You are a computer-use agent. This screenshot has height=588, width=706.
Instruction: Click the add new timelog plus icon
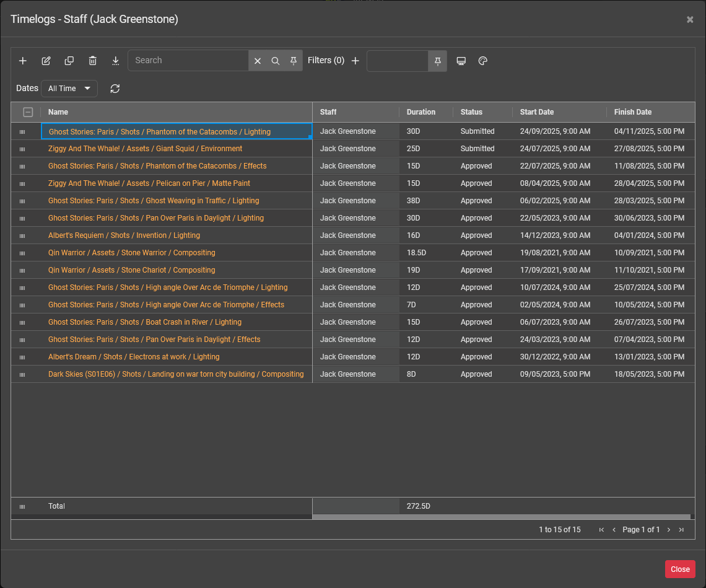coord(23,61)
